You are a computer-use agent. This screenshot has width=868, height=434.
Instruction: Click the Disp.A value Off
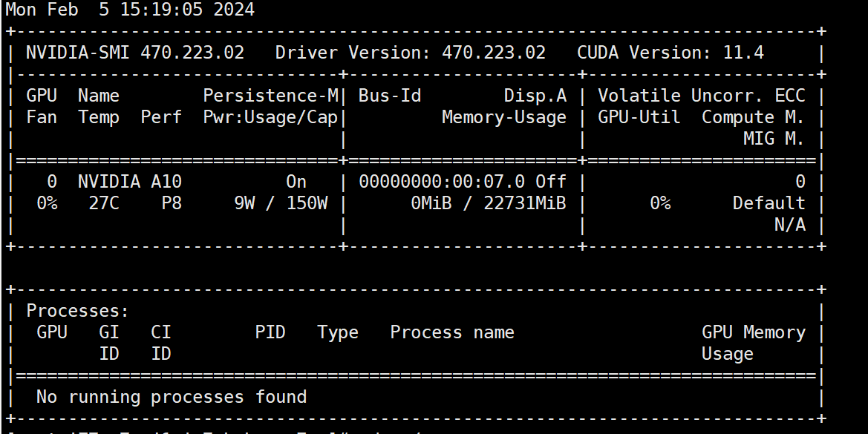pos(551,182)
